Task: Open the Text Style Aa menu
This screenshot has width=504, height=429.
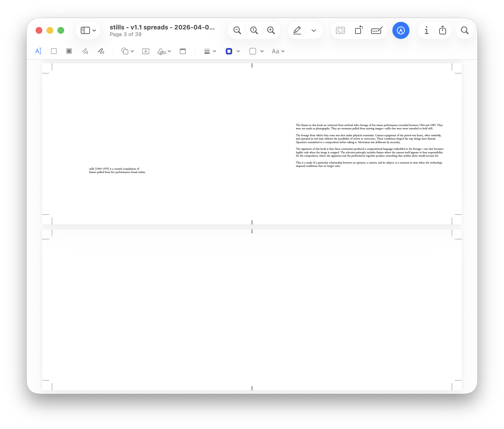Action: (278, 51)
